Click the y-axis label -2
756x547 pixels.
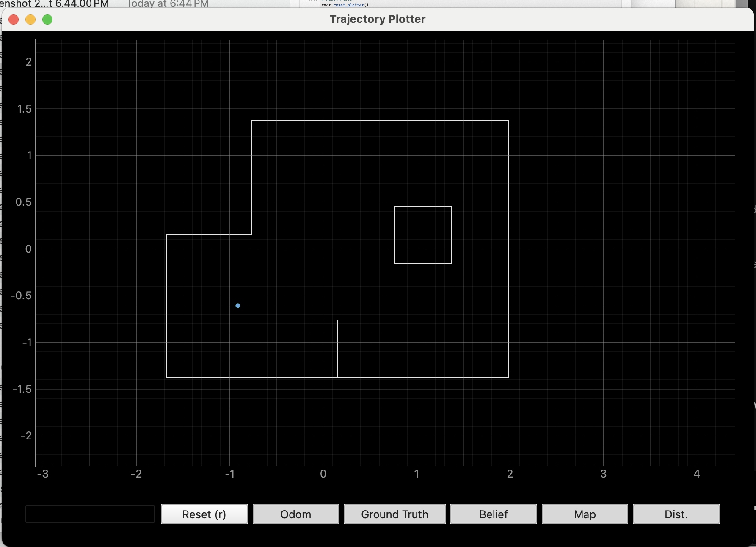(x=26, y=436)
